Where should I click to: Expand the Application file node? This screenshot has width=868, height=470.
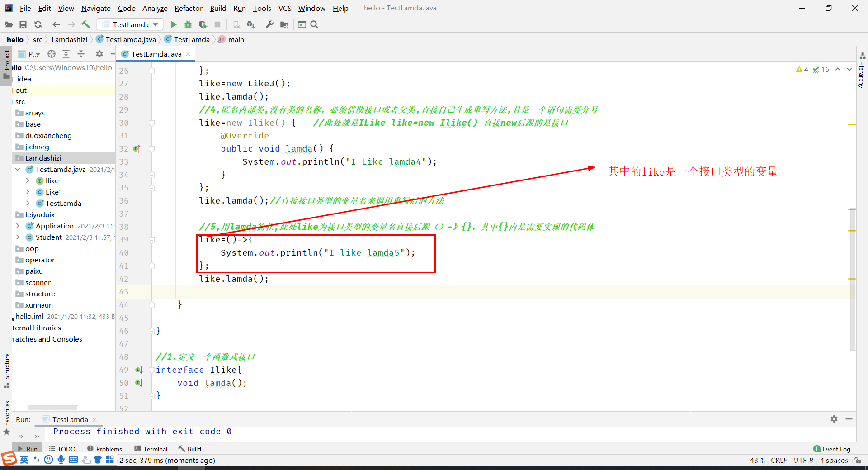pos(18,226)
